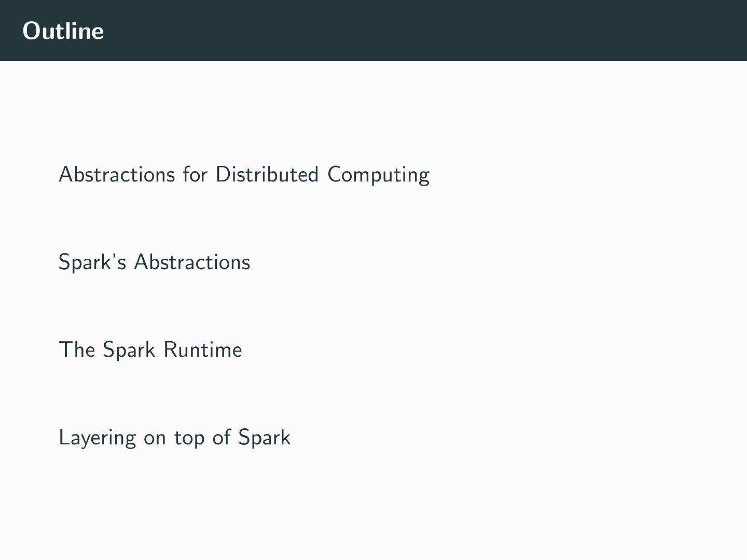Image resolution: width=747 pixels, height=560 pixels.
Task: Click Abstractions in the second outline entry
Action: 192,262
